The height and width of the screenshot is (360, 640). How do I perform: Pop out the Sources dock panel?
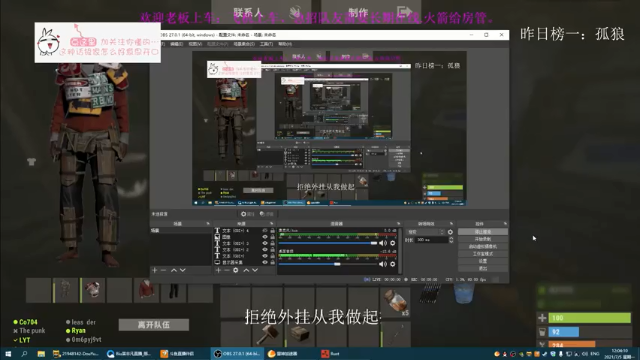tap(272, 224)
